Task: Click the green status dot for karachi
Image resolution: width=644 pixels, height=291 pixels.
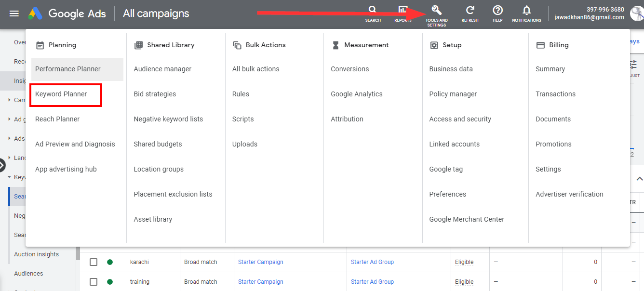Action: pos(110,262)
